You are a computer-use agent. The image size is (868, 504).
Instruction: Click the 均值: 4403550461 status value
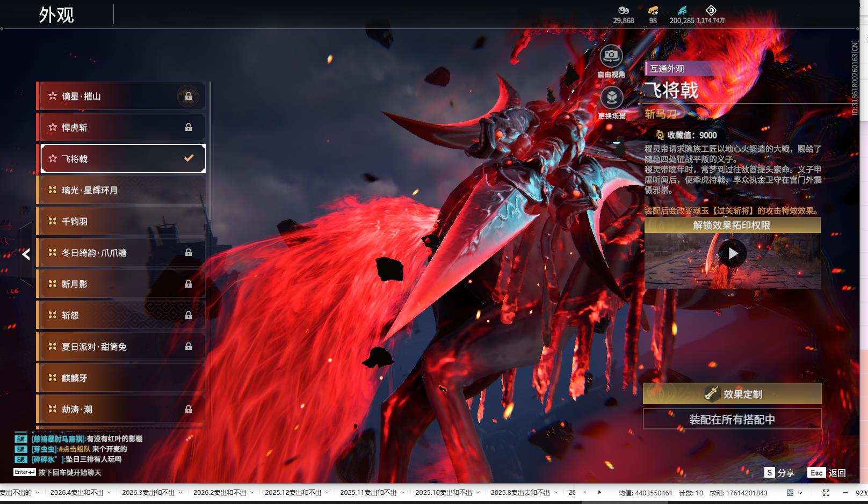[x=645, y=493]
